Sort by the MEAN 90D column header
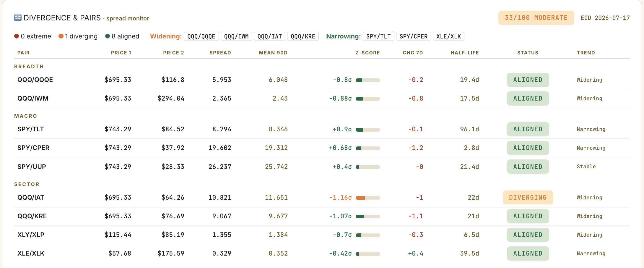The image size is (644, 268). pos(273,53)
